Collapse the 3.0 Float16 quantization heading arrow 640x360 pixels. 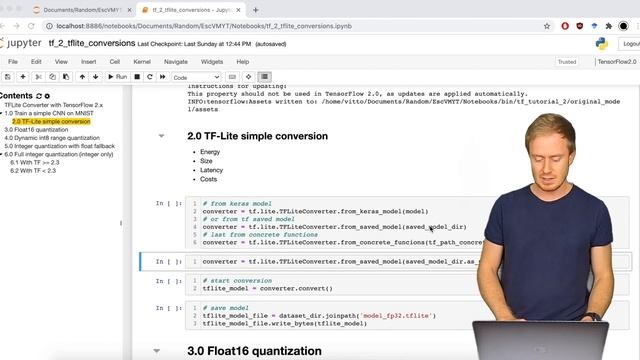(156, 351)
